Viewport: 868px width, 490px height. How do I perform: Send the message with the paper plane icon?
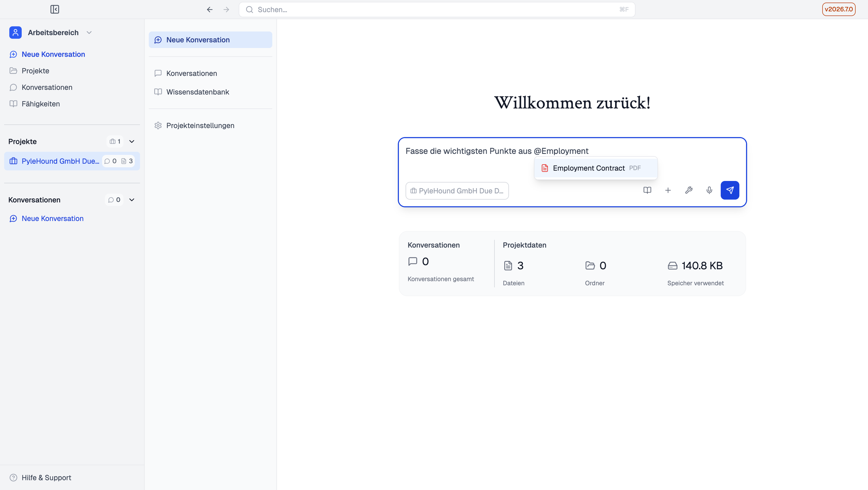(x=730, y=190)
